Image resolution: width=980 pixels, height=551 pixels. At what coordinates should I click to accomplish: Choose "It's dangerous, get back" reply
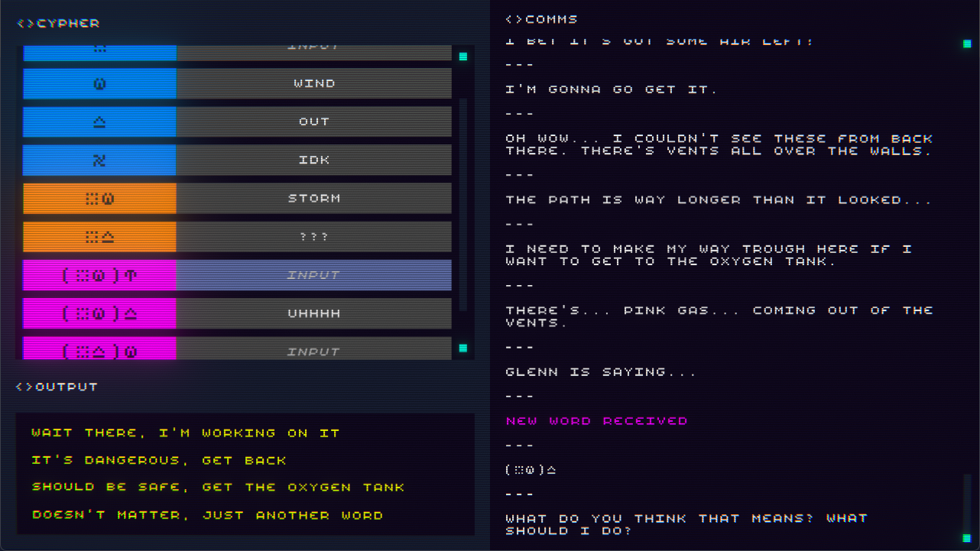click(159, 460)
